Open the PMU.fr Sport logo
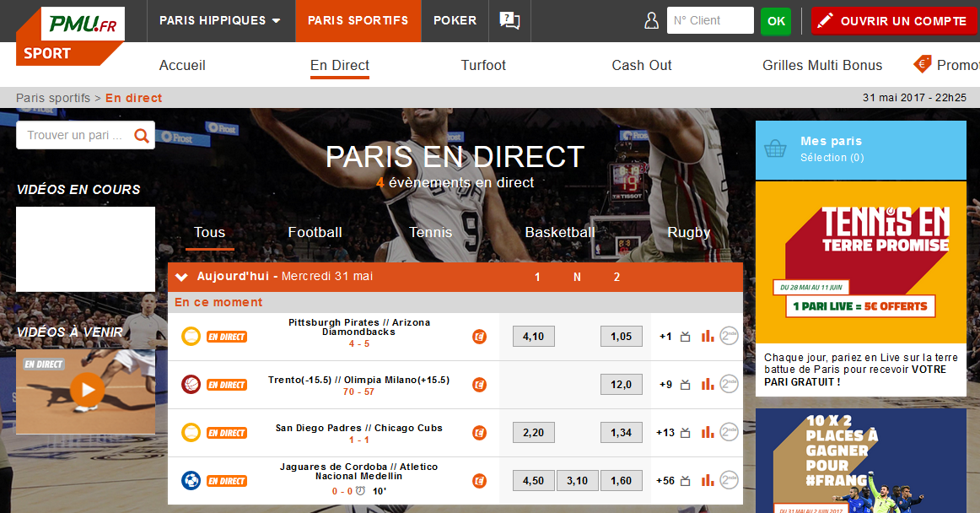 70,35
